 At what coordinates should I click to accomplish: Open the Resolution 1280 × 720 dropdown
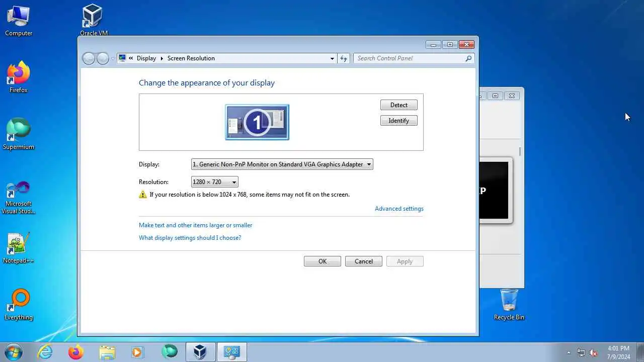(x=215, y=182)
